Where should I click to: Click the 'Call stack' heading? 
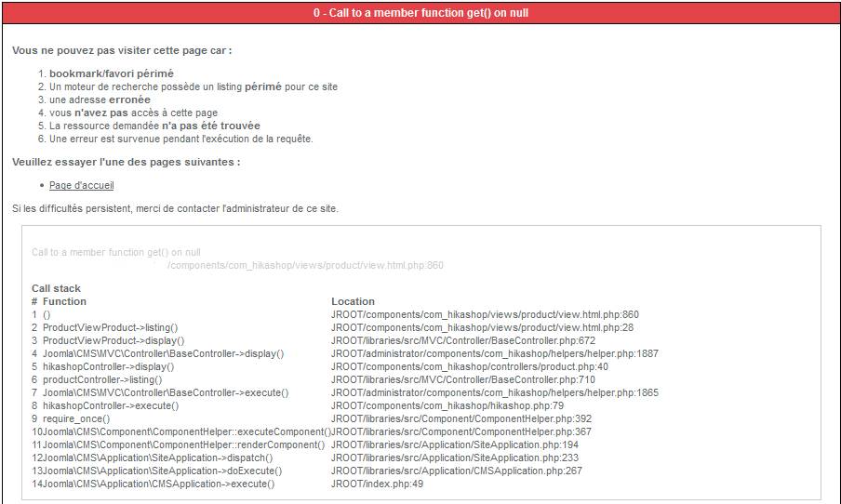pos(56,288)
